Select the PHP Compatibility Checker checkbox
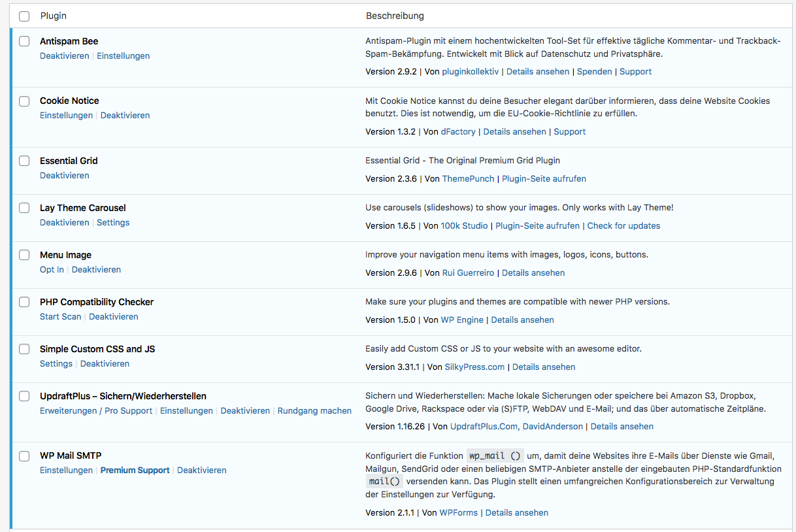The height and width of the screenshot is (532, 796). [x=24, y=302]
